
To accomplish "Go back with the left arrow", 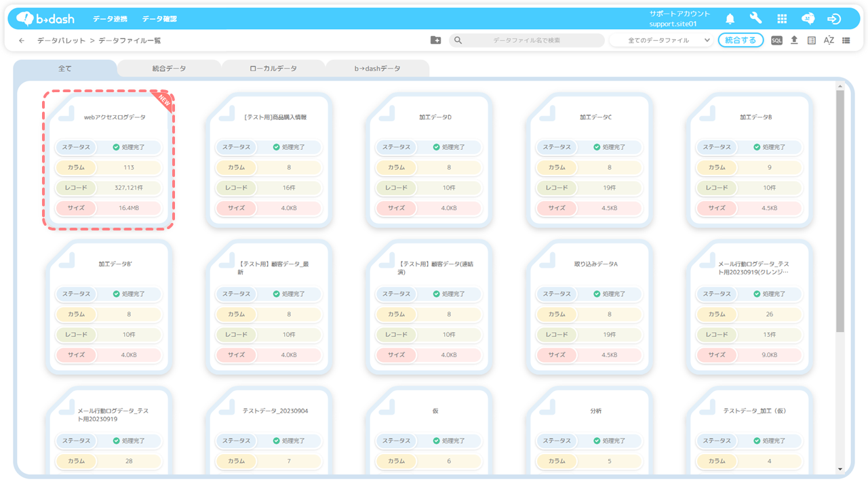I will click(22, 41).
